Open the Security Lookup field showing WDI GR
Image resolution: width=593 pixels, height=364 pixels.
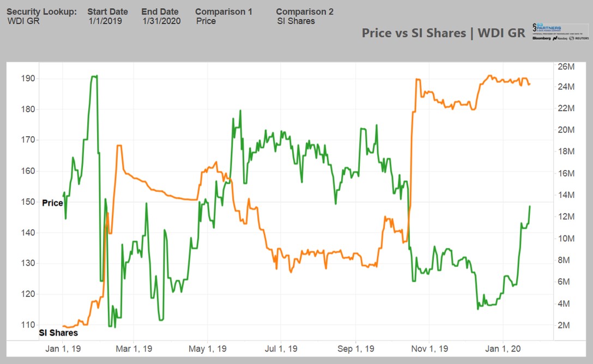pos(23,21)
